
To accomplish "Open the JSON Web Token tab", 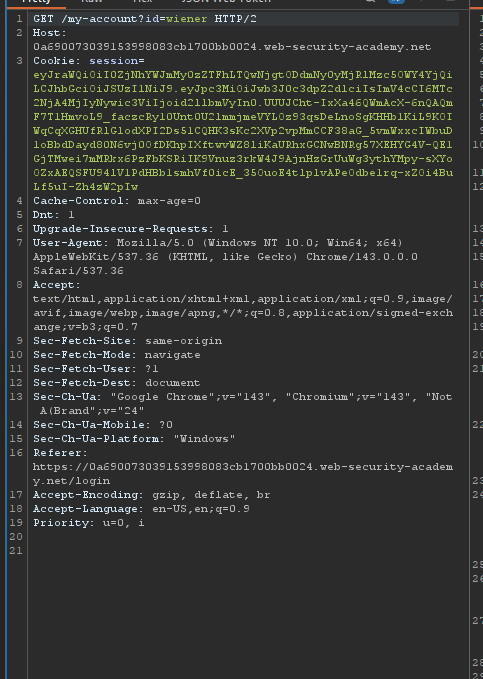I will [226, 2].
